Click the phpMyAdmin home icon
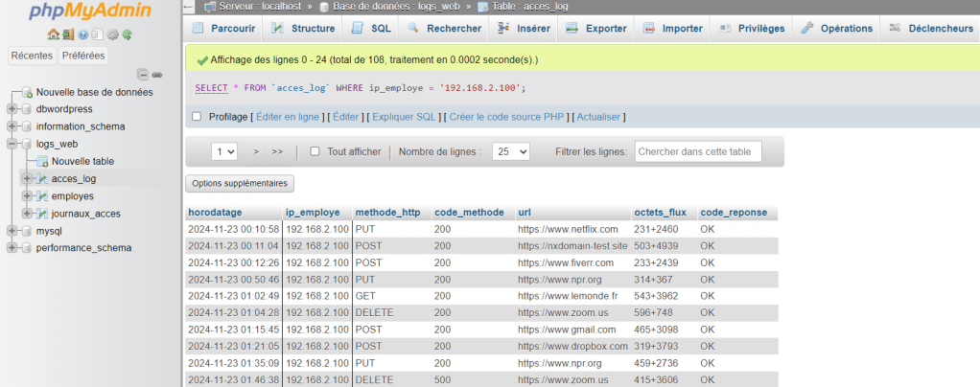980x387 pixels. (53, 34)
